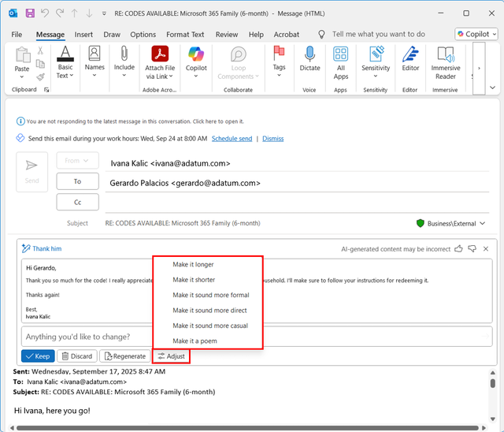Image resolution: width=504 pixels, height=432 pixels.
Task: Save the message with the purple disk icon
Action: (x=30, y=13)
